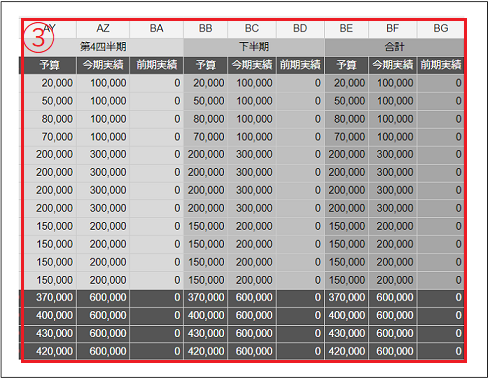Click 前期実績 header in column BG

click(441, 65)
